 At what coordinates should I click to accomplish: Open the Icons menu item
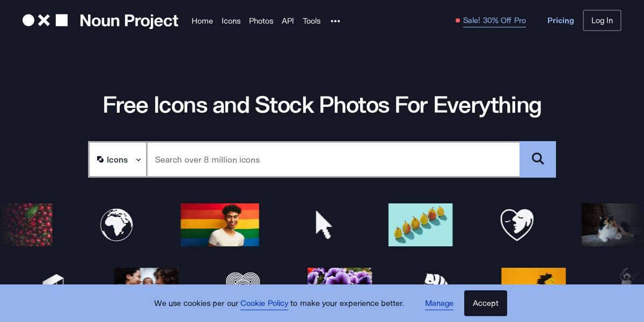click(x=231, y=21)
